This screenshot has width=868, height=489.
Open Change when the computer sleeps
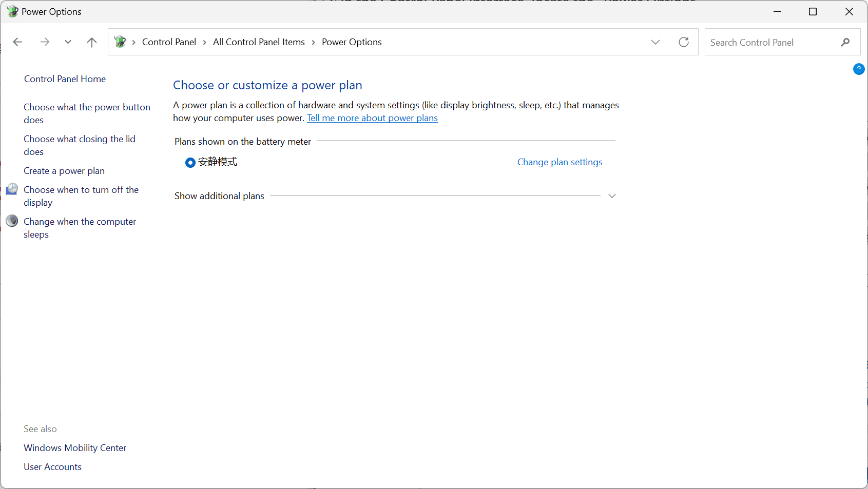[80, 228]
